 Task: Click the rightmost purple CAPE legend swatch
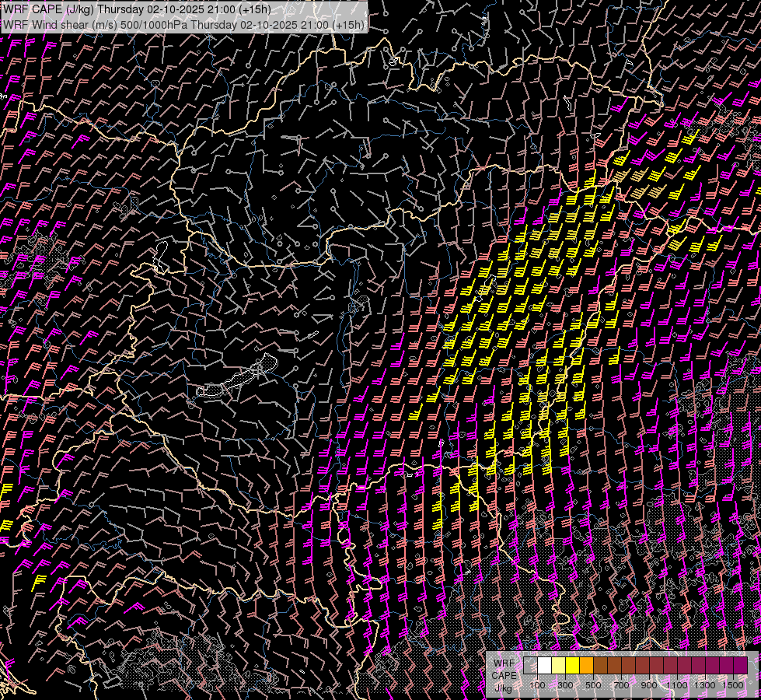point(740,666)
